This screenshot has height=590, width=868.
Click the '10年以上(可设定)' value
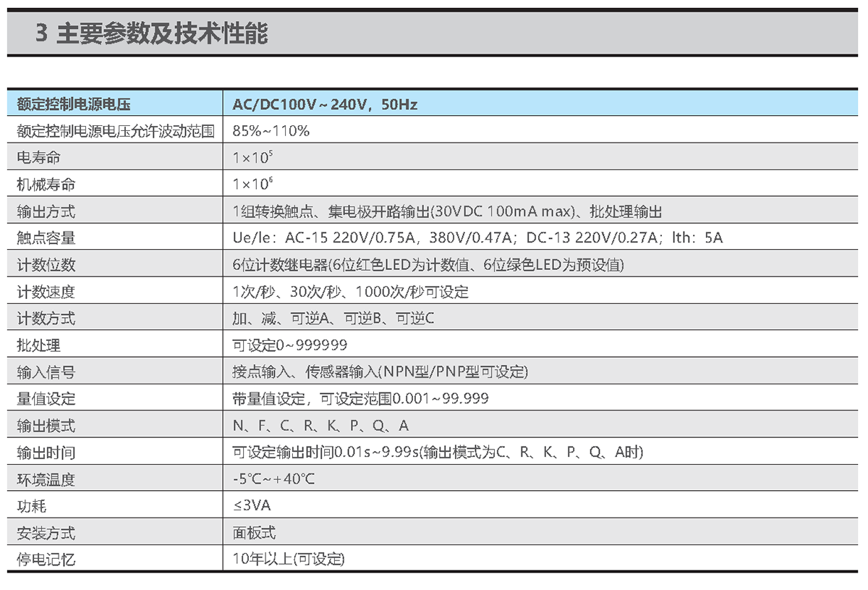289,560
